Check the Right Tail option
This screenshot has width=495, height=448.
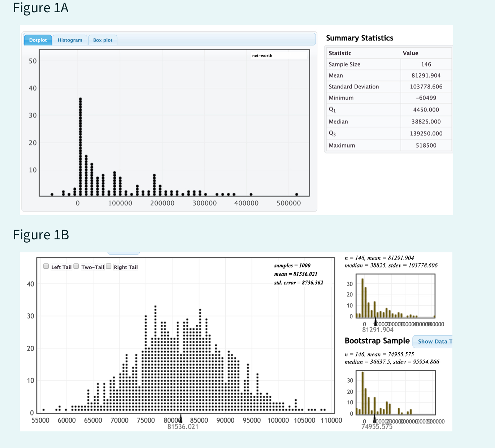(109, 266)
